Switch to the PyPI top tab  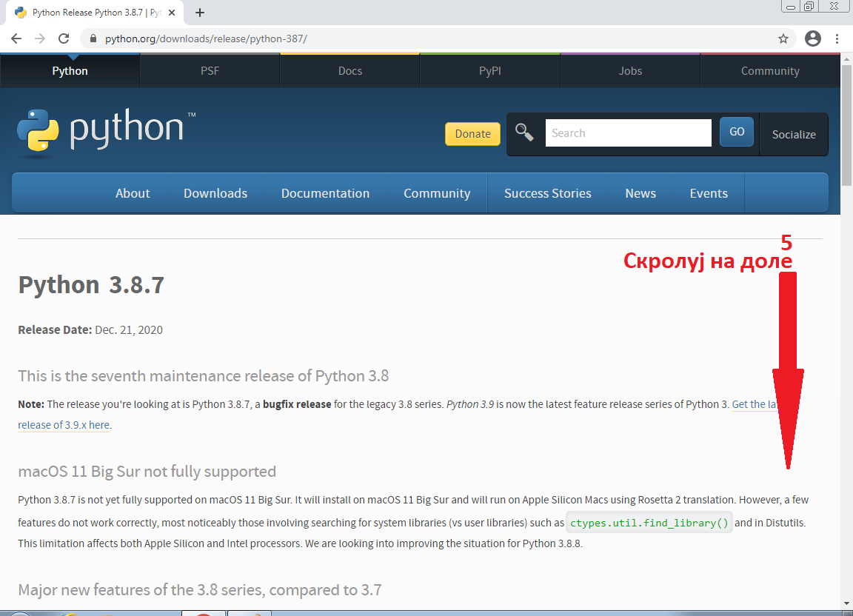click(x=490, y=71)
